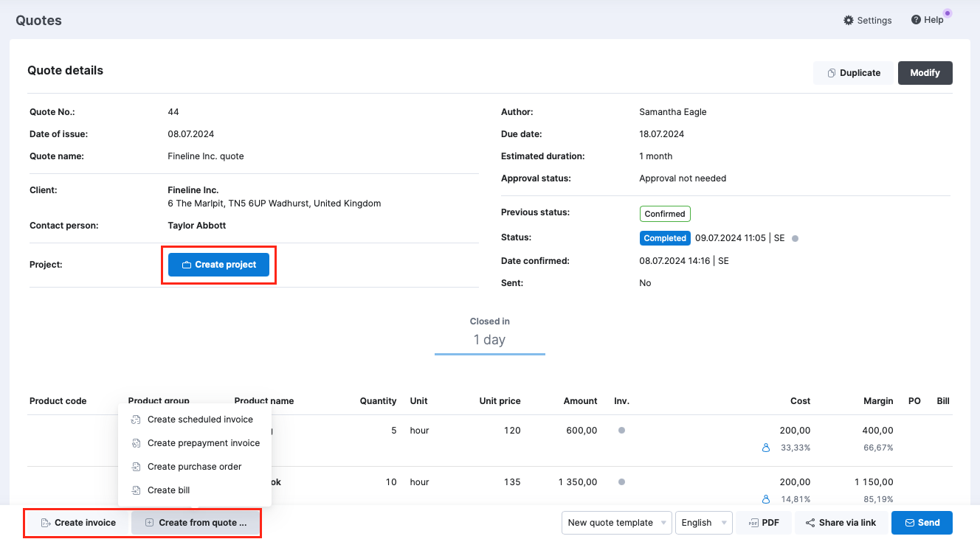Click client name Fineline Inc.
This screenshot has width=980, height=539.
193,190
